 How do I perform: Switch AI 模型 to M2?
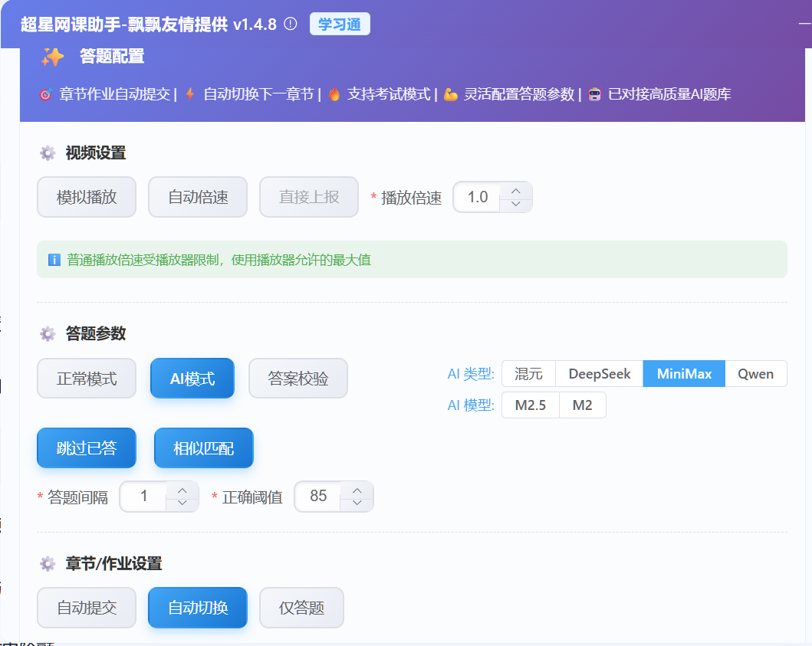[582, 405]
